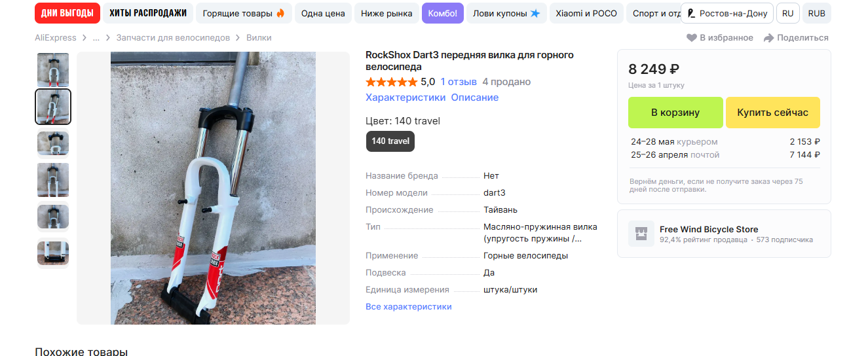Switch to the Характеристики tab
Viewport: 868px width, 356px height.
[406, 98]
